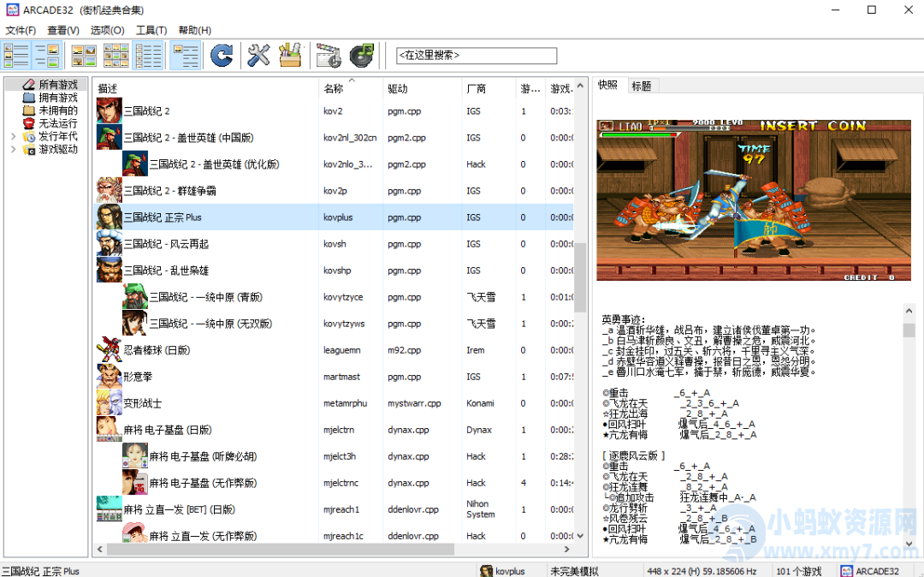Click the kovplus icon in status bar
The height and width of the screenshot is (577, 924).
[x=486, y=570]
